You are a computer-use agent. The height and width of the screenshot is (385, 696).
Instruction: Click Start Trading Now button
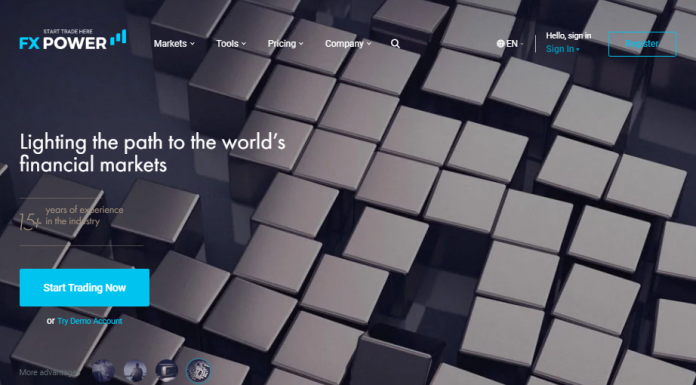tap(84, 287)
